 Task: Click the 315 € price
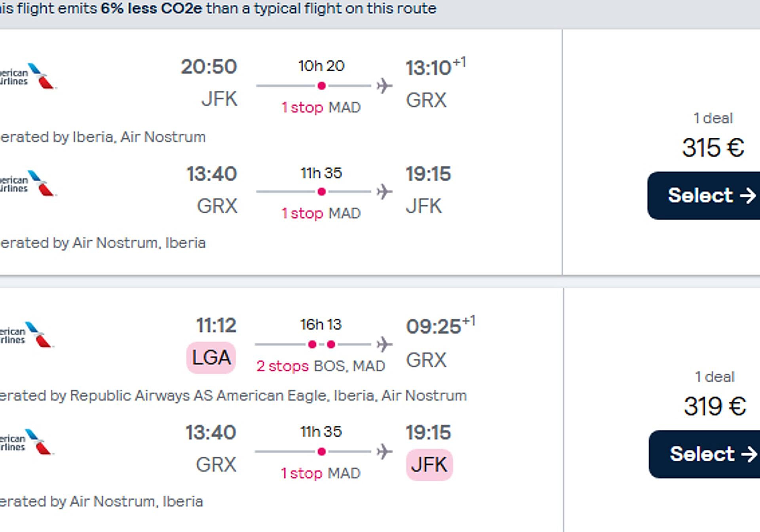[x=713, y=148]
